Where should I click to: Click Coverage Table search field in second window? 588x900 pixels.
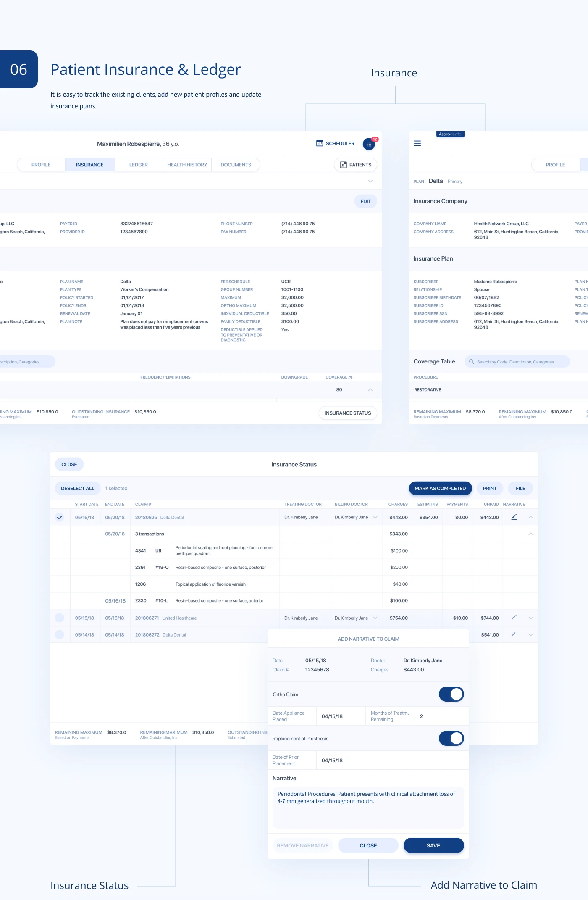(517, 362)
